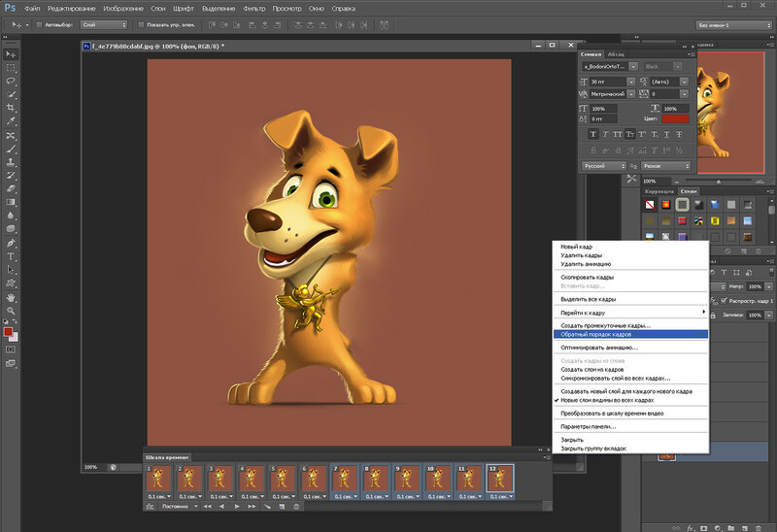Pick the Eyedropper tool
Screen dimensions: 777x532
tap(11, 121)
